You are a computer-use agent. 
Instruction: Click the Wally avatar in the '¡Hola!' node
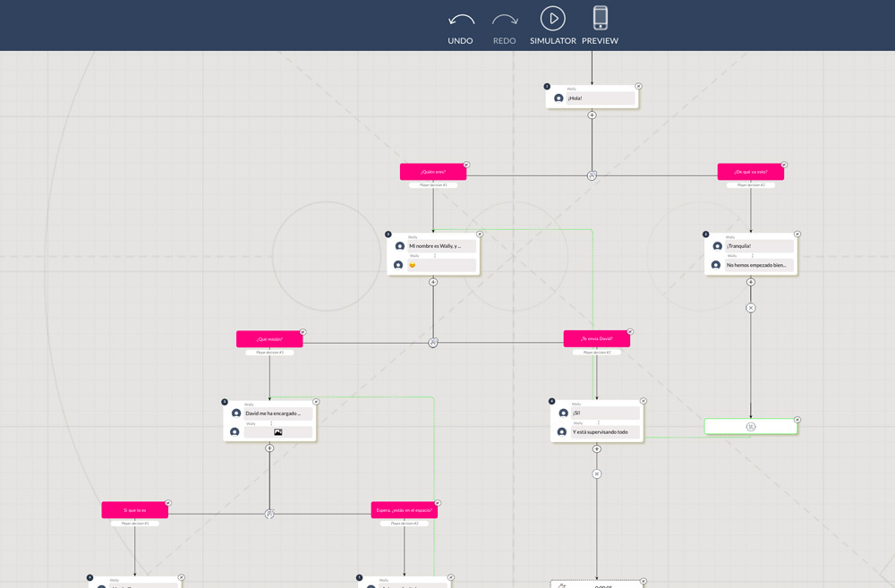[558, 98]
